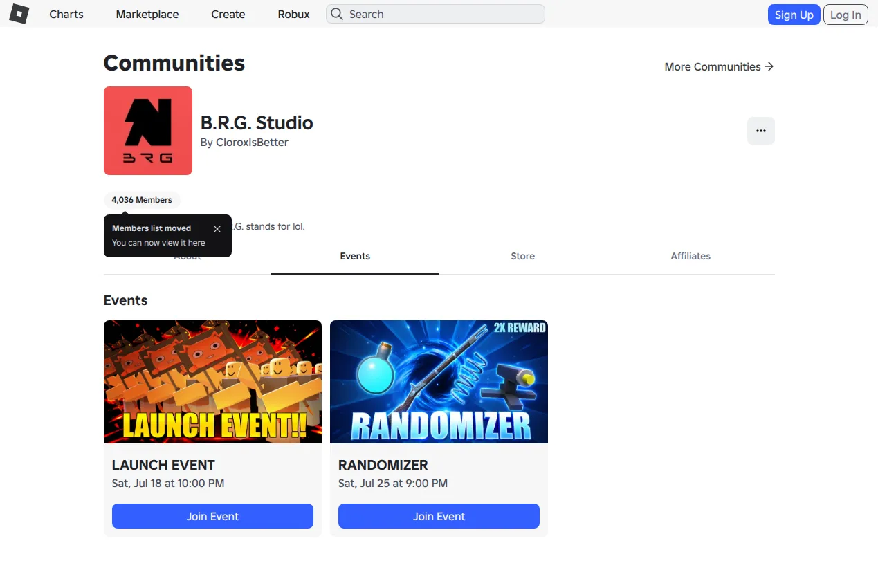Click the Log In button

tap(845, 15)
